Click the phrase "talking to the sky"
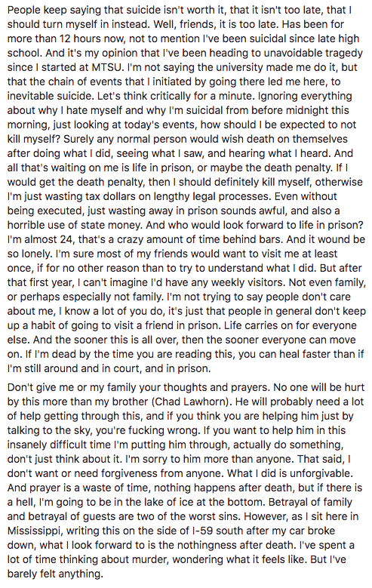This screenshot has height=588, width=372. (x=55, y=430)
